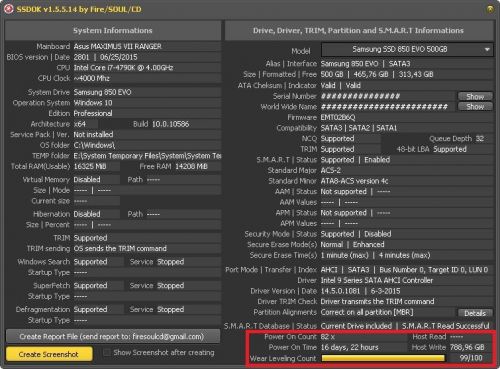This screenshot has height=369, width=500.
Task: Click Service Pack value Not installed
Action: point(93,135)
